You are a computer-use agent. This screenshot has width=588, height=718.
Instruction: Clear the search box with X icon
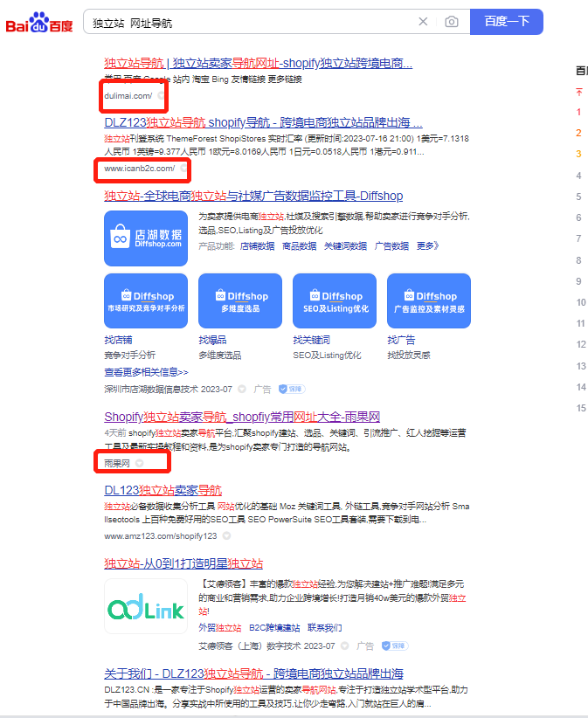pos(423,22)
